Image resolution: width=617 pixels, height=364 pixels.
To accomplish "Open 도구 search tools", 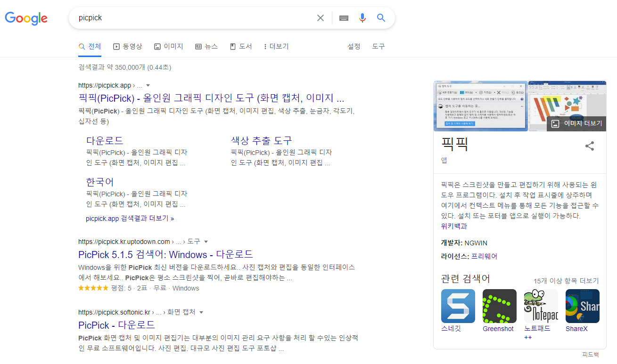I will 378,47.
